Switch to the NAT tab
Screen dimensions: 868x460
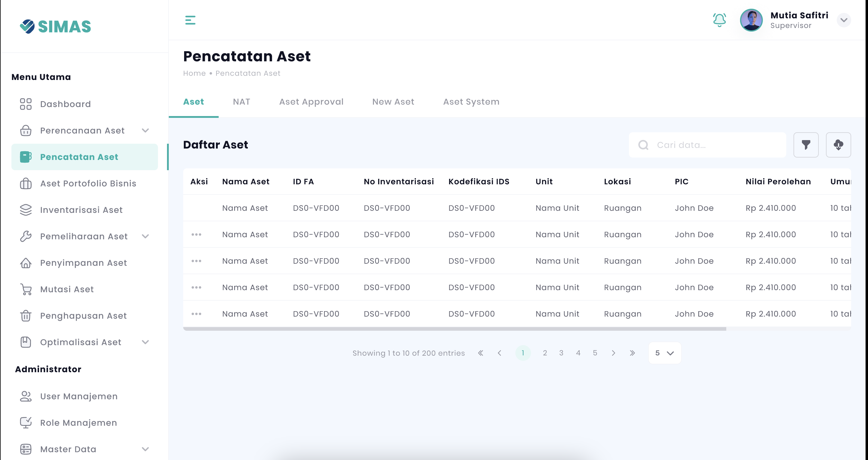click(241, 102)
